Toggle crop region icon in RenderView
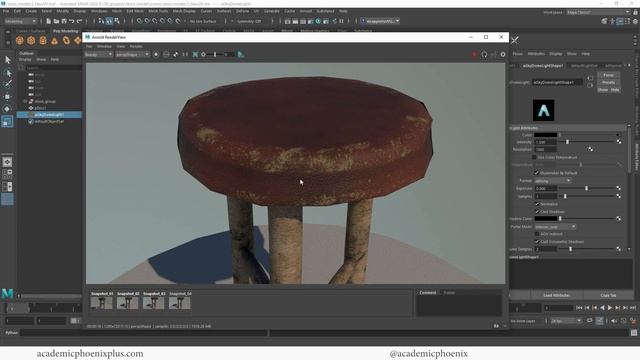 point(195,54)
